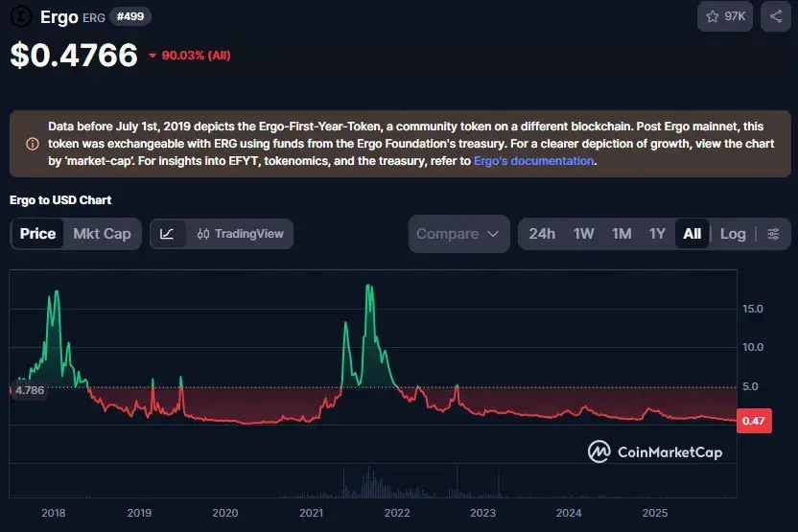Select the Price tab
Image resolution: width=798 pixels, height=532 pixels.
[x=37, y=234]
